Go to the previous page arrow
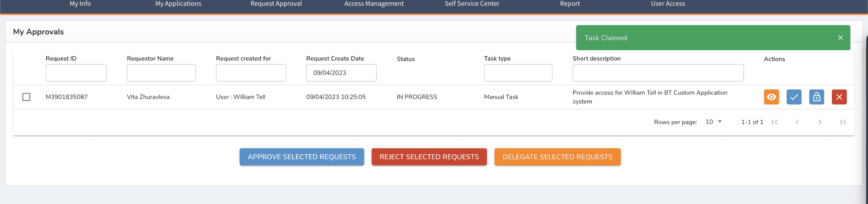Viewport: 868px width, 204px height. tap(797, 122)
